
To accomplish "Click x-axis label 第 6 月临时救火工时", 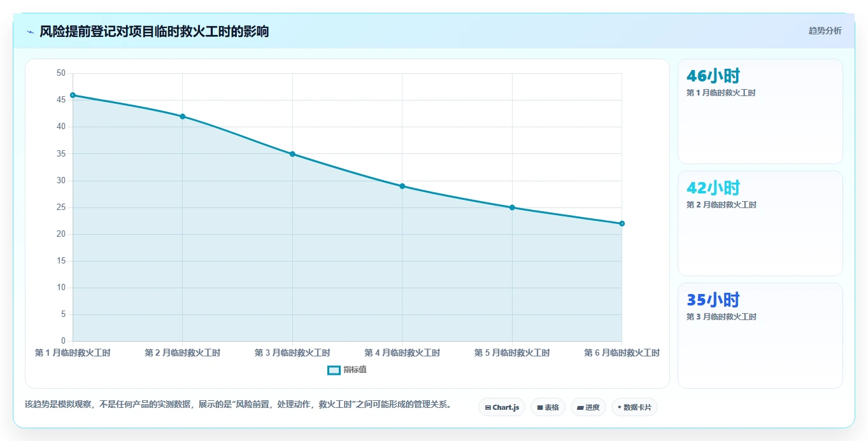I will coord(622,353).
